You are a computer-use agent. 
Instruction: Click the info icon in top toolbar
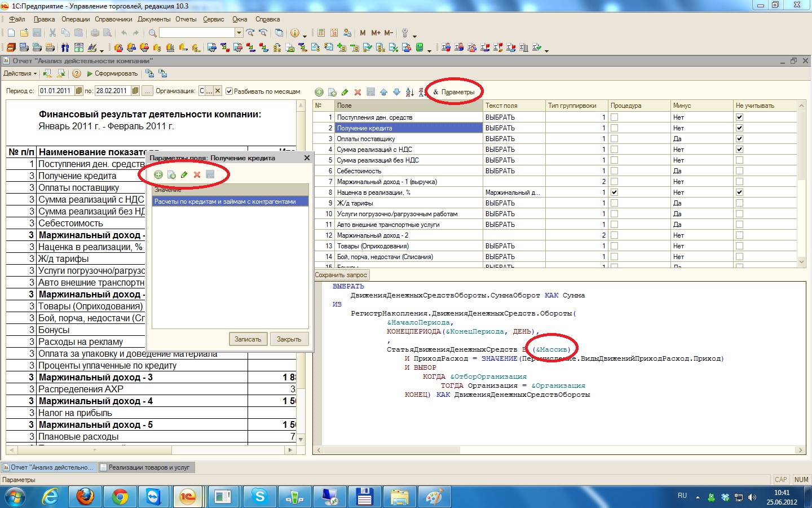[294, 33]
